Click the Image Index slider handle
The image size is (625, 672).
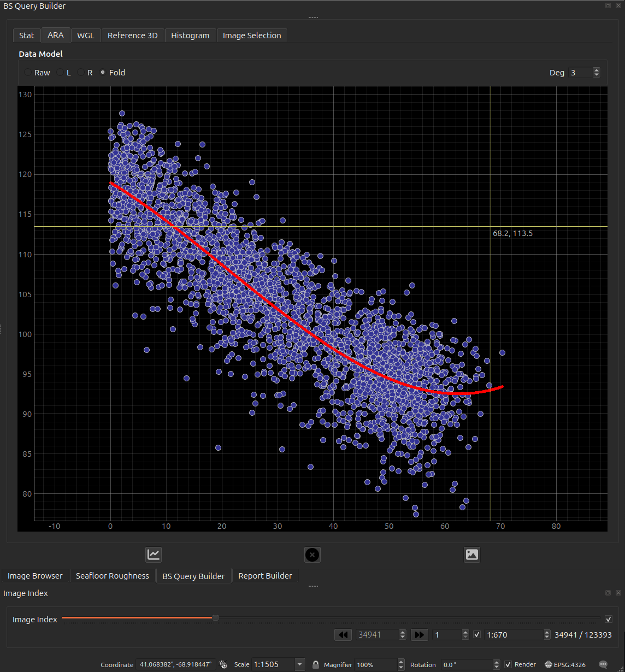click(x=215, y=618)
